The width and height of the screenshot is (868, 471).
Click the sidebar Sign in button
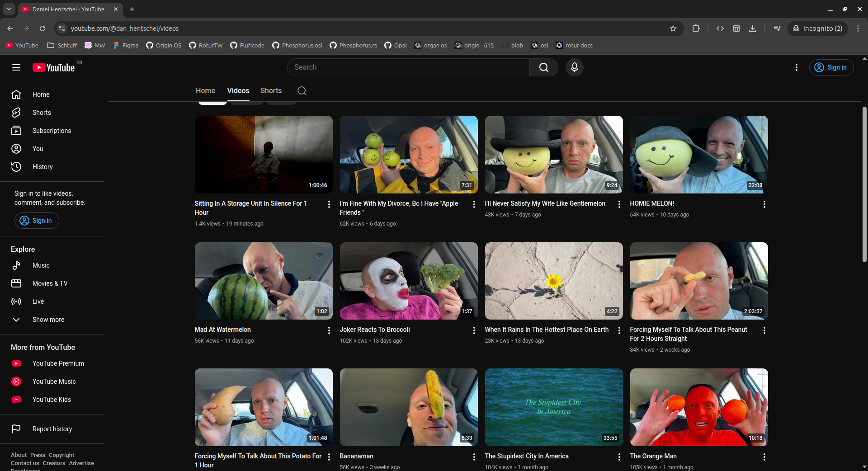(x=37, y=221)
